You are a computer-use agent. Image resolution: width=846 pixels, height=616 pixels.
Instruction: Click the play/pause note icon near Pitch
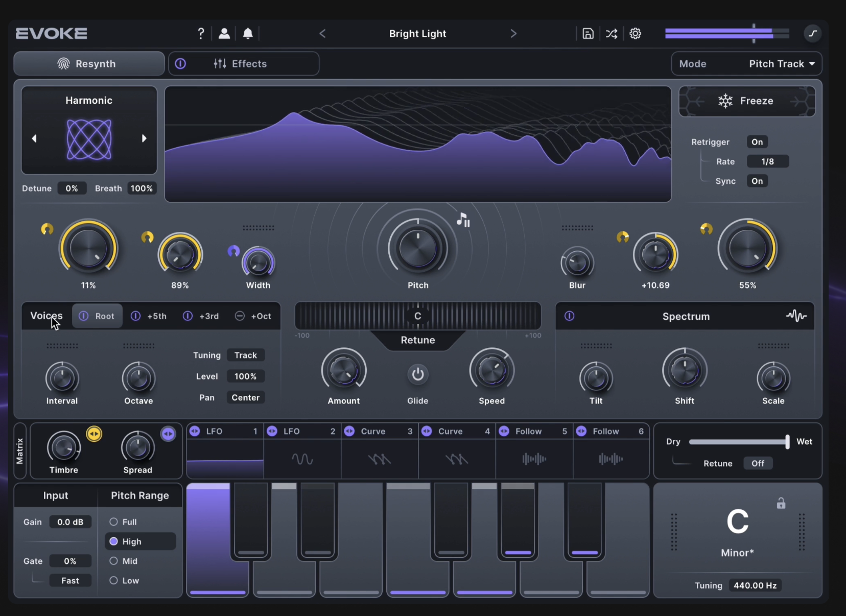click(x=463, y=220)
